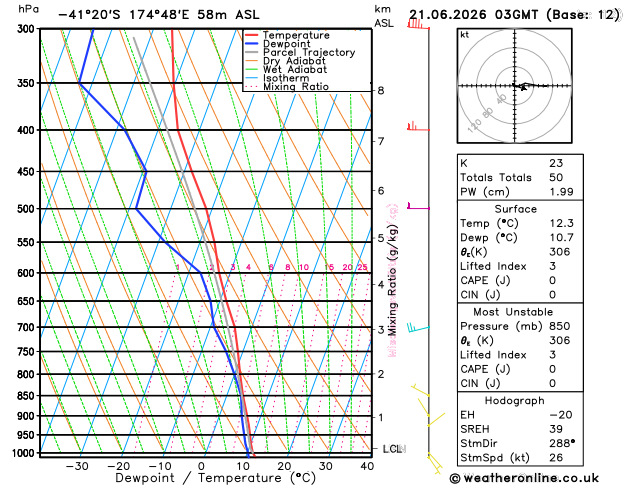The width and height of the screenshot is (629, 486).
Task: Click the cyan wind barb at 700 hPa
Action: [x=418, y=327]
